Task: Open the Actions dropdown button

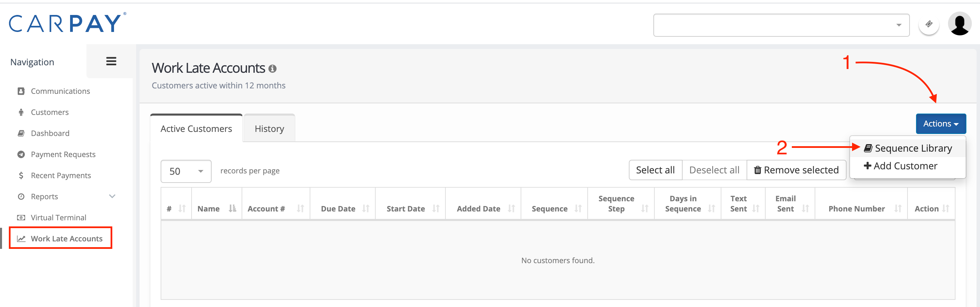Action: pyautogui.click(x=941, y=123)
